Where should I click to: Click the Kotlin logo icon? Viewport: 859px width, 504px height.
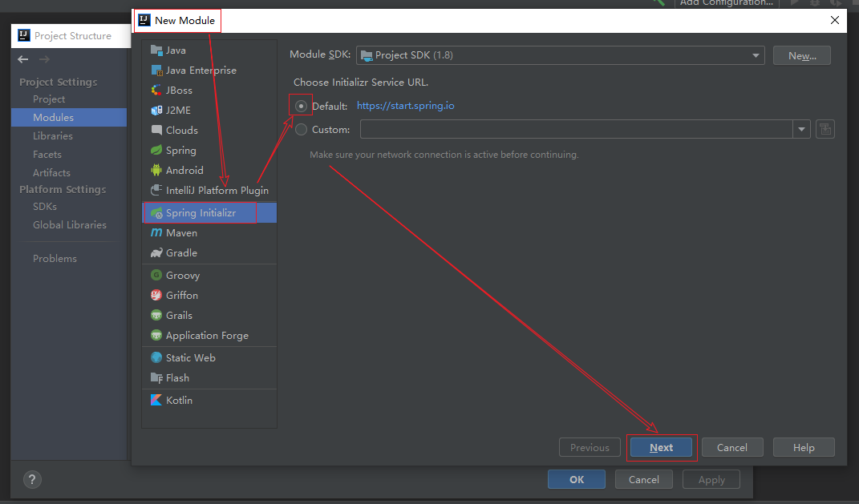(157, 401)
